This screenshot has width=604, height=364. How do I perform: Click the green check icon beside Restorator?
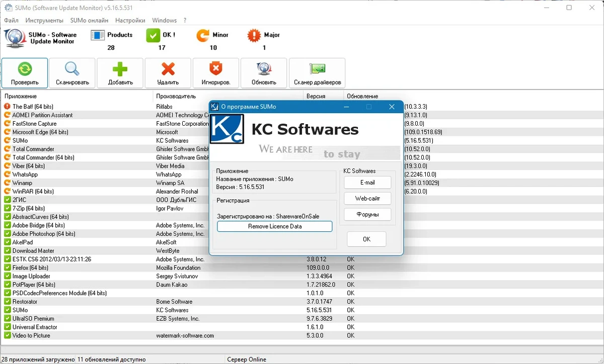point(7,302)
